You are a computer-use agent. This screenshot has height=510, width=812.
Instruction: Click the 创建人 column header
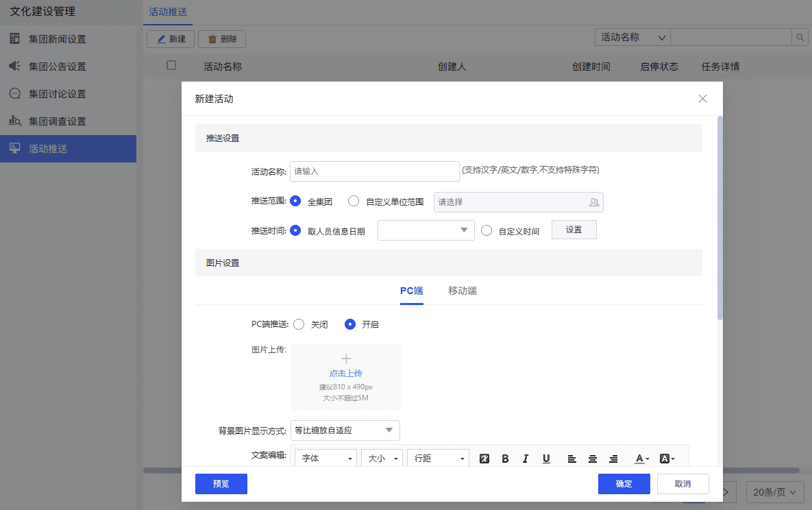pyautogui.click(x=452, y=66)
